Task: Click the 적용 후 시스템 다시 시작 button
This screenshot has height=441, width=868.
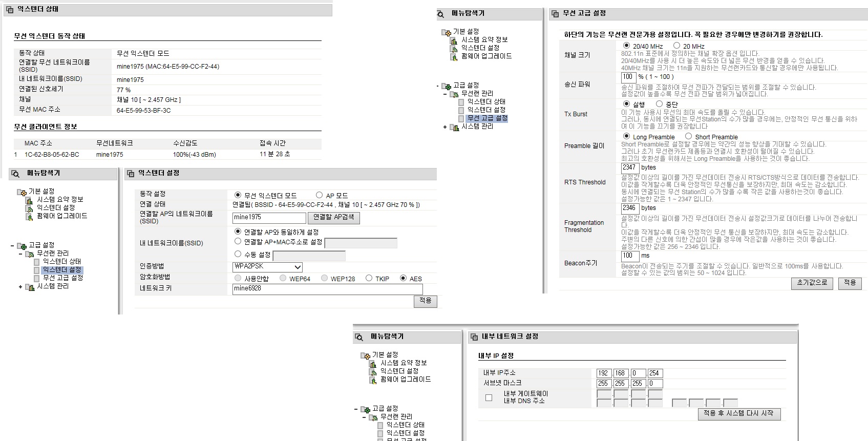Action: click(x=739, y=414)
